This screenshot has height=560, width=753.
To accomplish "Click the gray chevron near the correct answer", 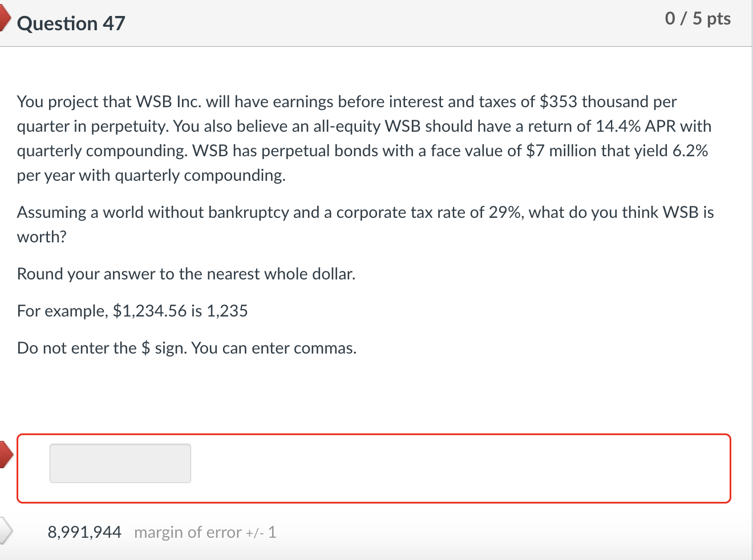I will [6, 531].
